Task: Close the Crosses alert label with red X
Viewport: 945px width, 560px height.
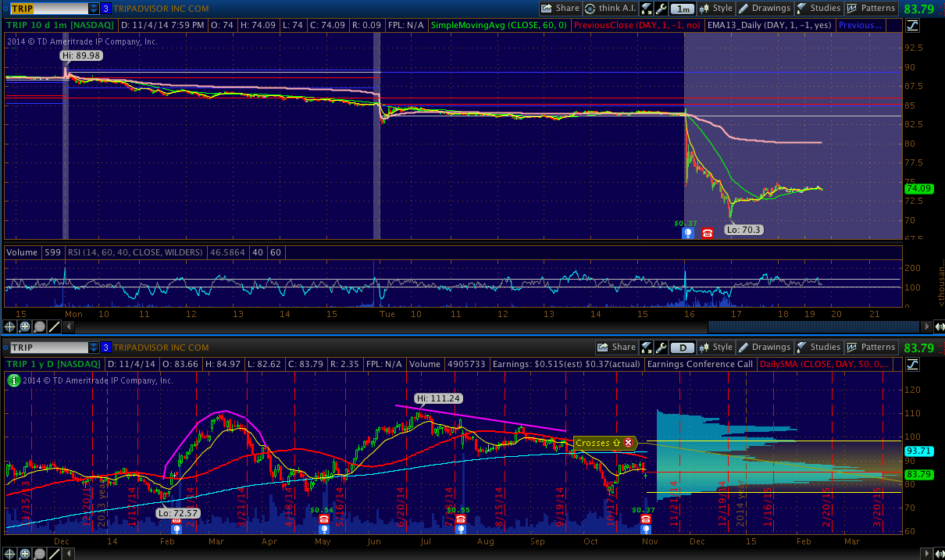Action: [628, 443]
